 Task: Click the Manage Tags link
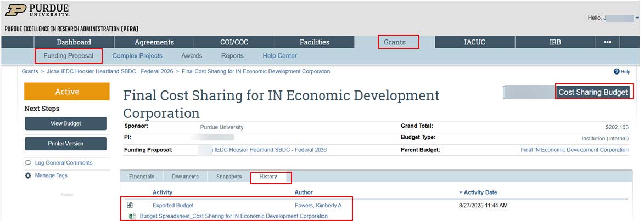(x=51, y=175)
